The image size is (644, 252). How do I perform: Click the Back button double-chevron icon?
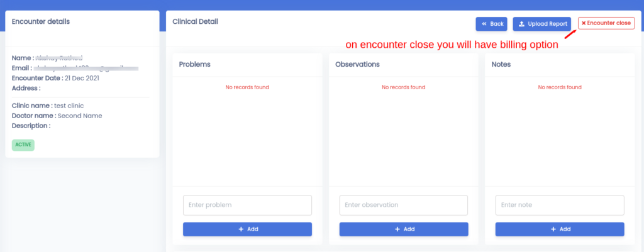tap(484, 24)
